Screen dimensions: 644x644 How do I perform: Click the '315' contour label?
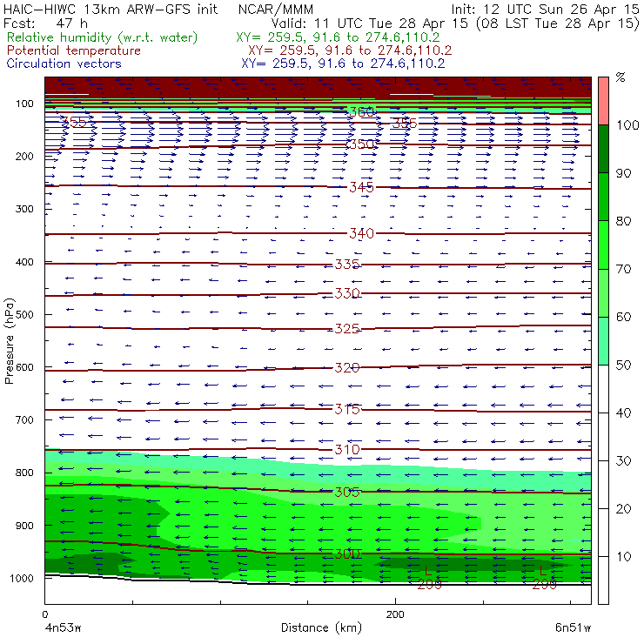click(x=347, y=409)
